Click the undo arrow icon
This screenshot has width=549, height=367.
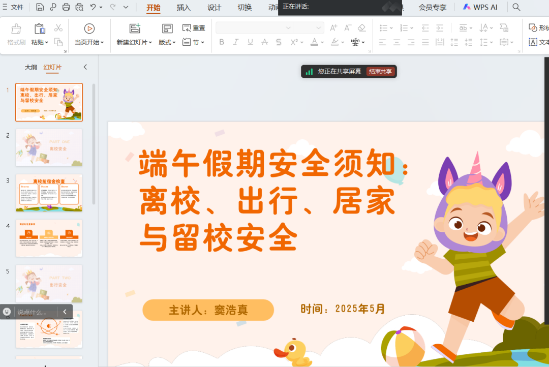[93, 7]
